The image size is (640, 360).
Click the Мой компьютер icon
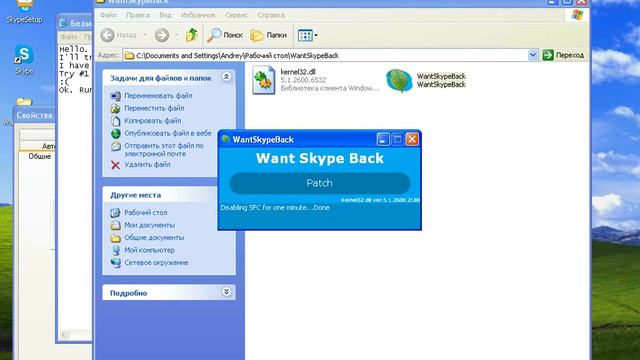(x=116, y=250)
